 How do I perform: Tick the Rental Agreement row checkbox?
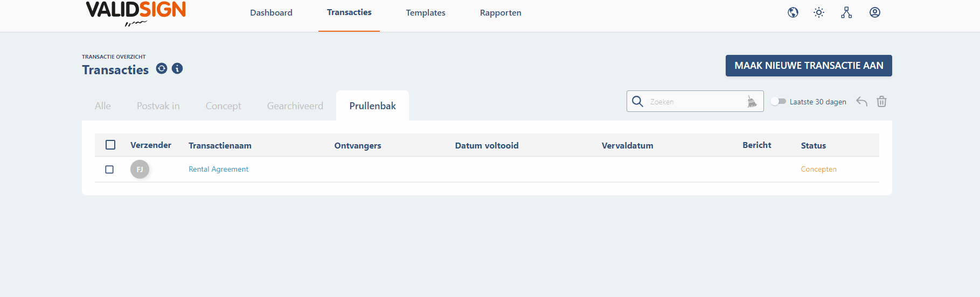point(109,169)
